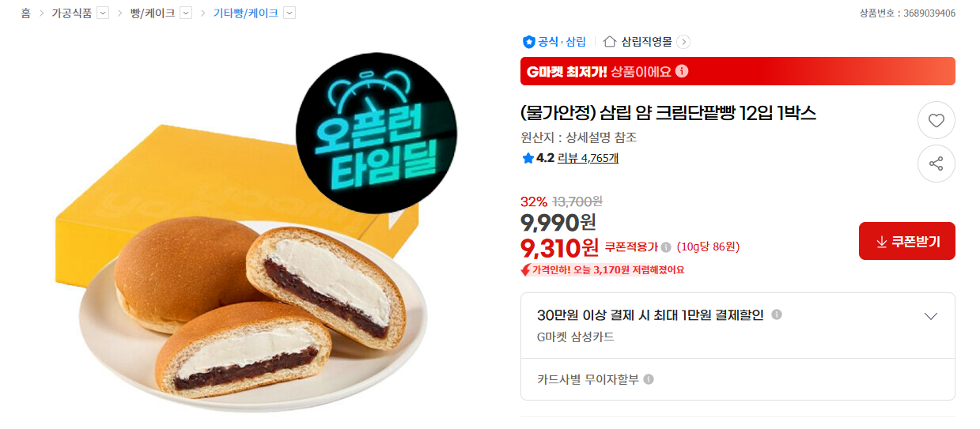Image resolution: width=980 pixels, height=429 pixels.
Task: Expand the 30만원 이상 결제할인 section
Action: [931, 316]
